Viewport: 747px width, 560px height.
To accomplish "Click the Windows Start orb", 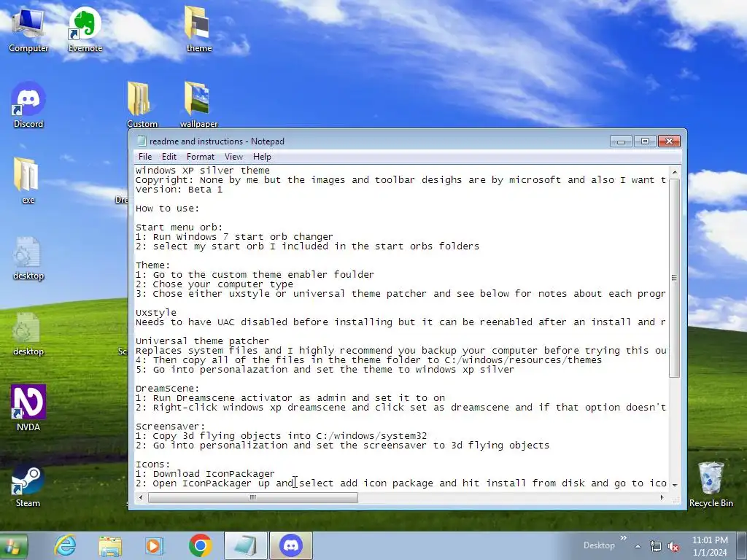I will (13, 545).
